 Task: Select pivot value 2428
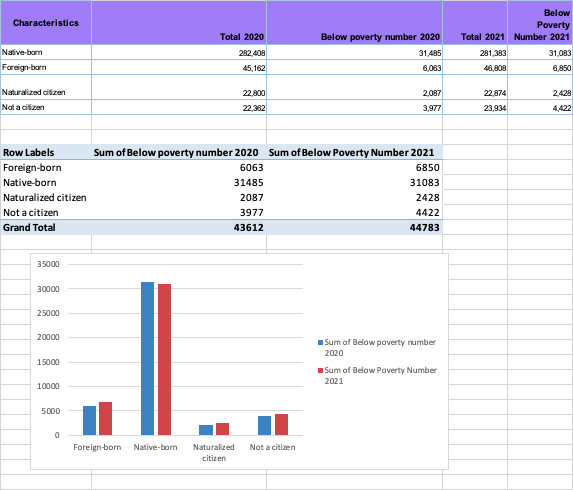click(x=354, y=197)
